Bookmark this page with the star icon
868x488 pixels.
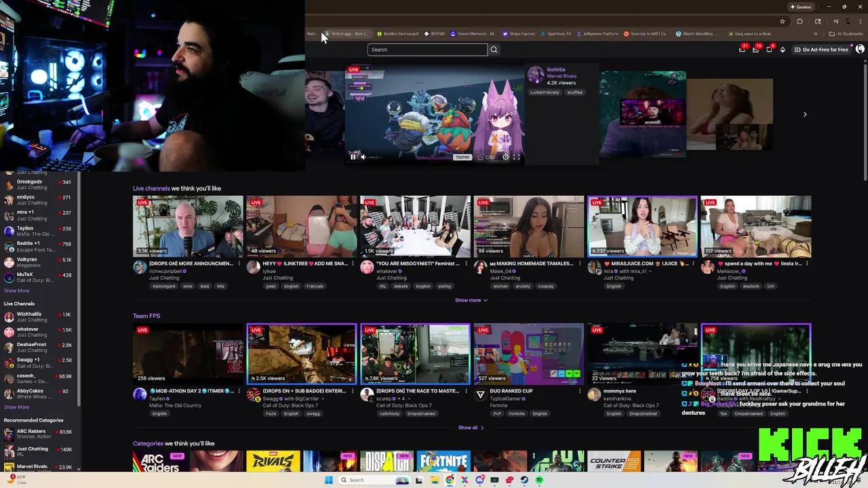tap(782, 22)
